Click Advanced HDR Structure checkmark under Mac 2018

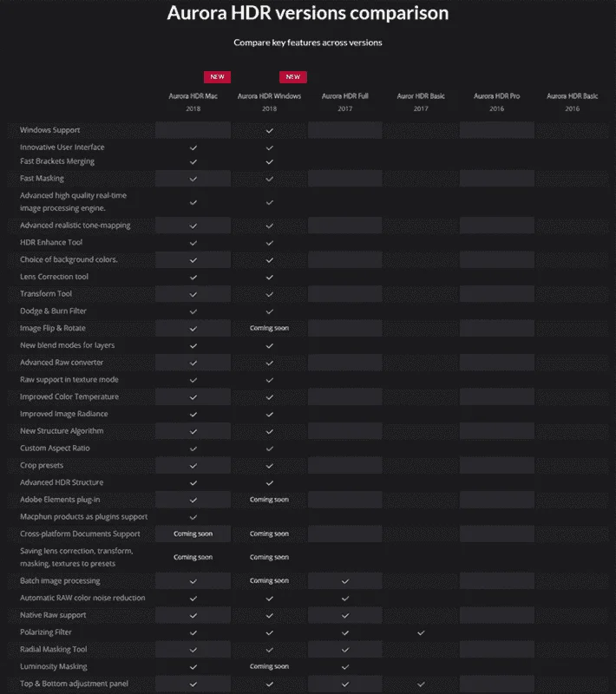tap(193, 483)
